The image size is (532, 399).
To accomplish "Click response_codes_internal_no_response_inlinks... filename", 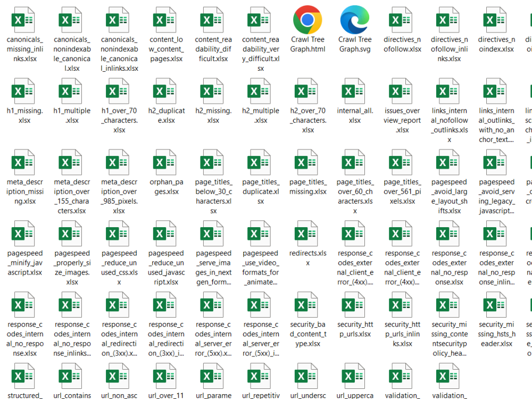I will click(x=72, y=339).
